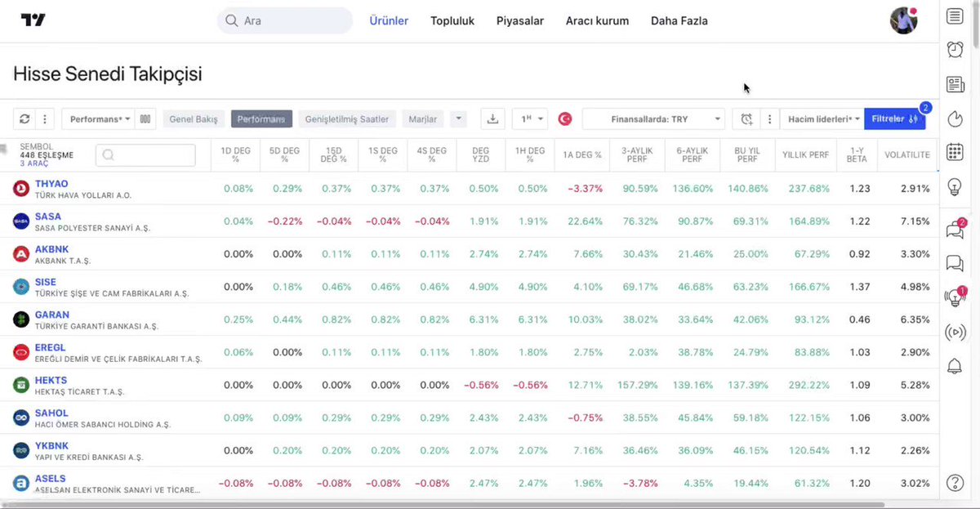Open AKBNK symbol link
Screen dimensions: 980x509
(52, 249)
